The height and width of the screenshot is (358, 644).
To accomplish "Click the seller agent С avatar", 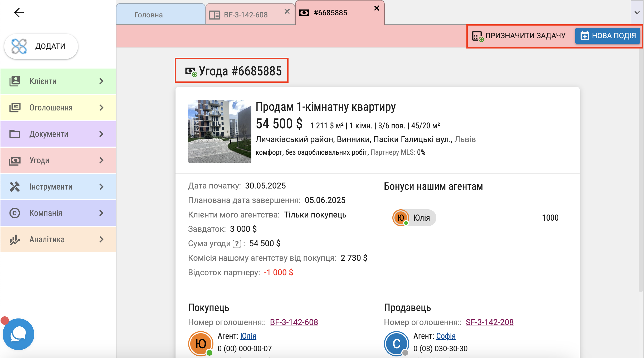I will point(397,344).
